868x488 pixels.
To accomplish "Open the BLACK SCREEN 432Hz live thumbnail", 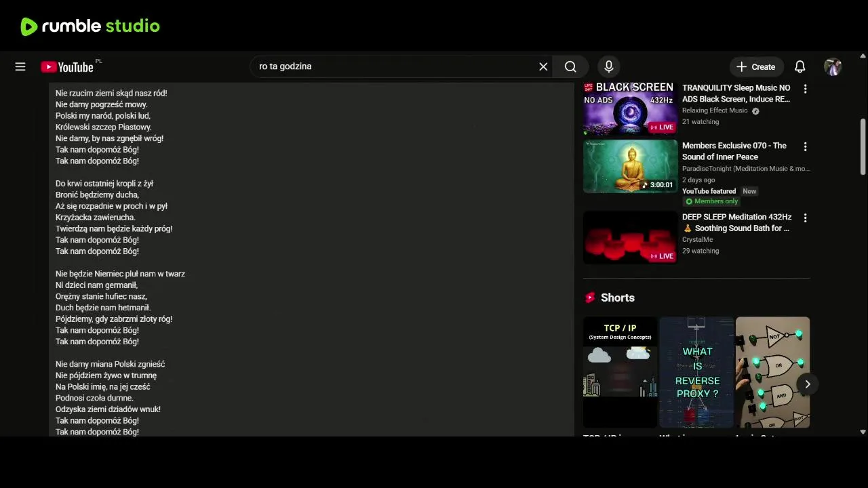I will click(x=630, y=108).
